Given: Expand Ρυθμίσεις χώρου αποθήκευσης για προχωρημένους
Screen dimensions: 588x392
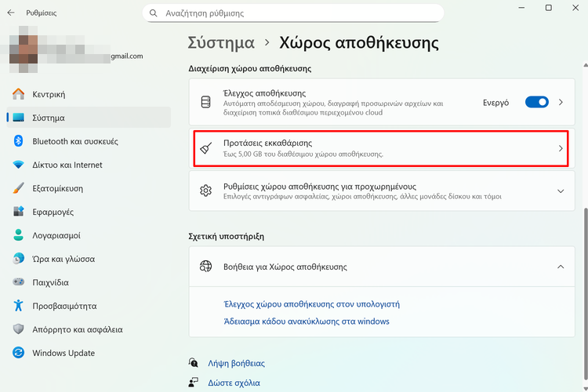Looking at the screenshot, I should tap(561, 191).
